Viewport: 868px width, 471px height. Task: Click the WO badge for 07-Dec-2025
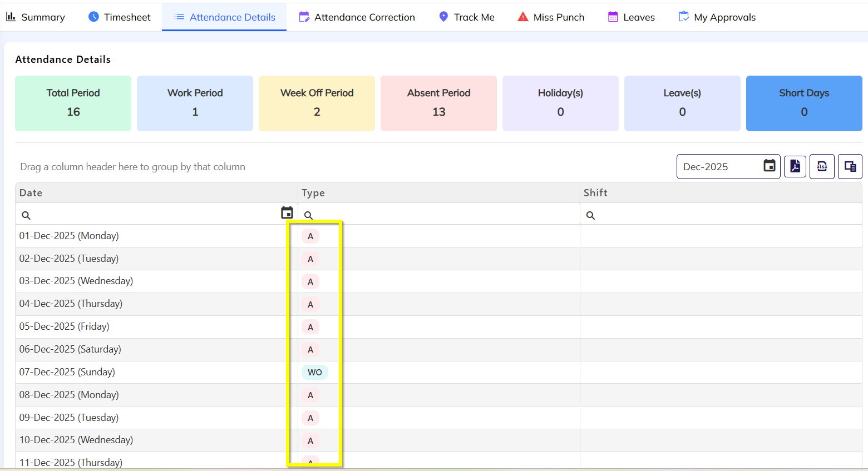click(315, 373)
